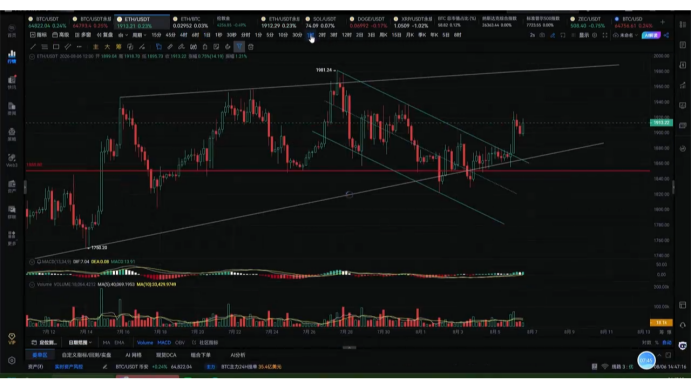Select the rectangle drawing tool

[56, 47]
